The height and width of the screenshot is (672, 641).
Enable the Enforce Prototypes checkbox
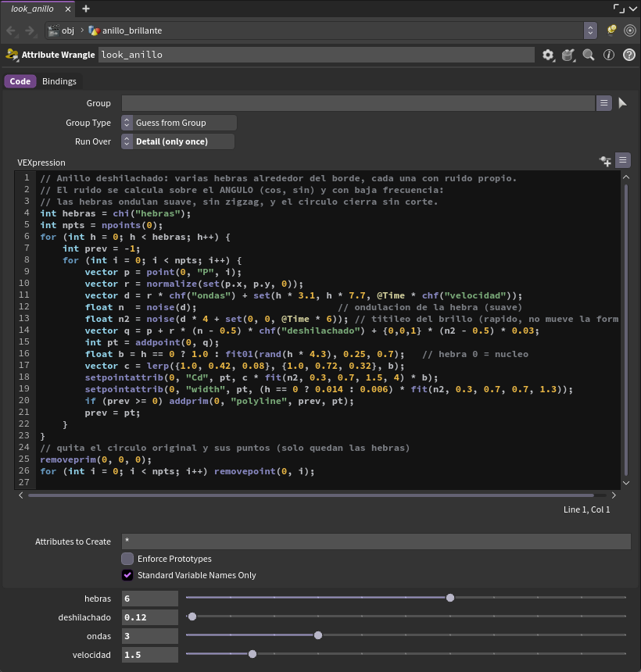(127, 559)
